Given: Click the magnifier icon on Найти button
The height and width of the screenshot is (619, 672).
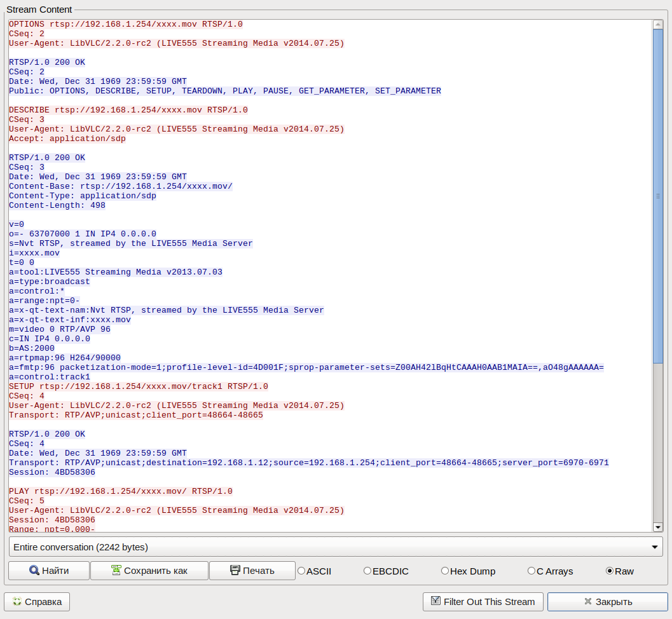Looking at the screenshot, I should point(34,571).
